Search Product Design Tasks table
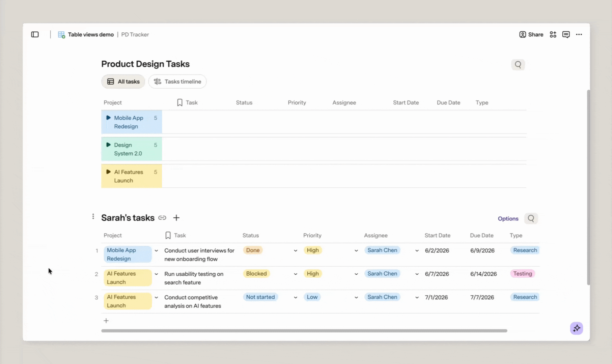 [x=518, y=64]
